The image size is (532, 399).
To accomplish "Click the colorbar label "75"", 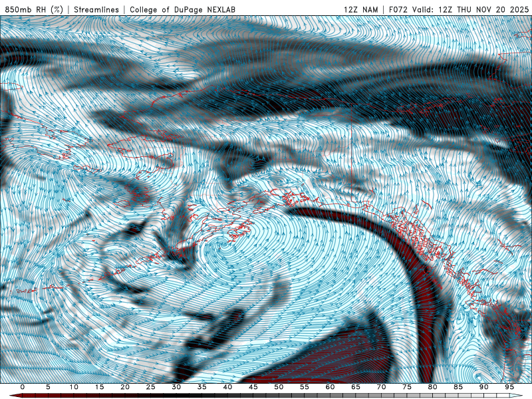I will tap(407, 387).
